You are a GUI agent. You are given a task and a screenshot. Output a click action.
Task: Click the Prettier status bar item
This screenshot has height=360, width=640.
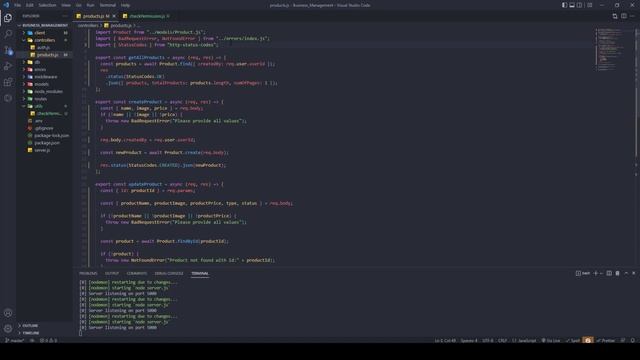(x=606, y=340)
